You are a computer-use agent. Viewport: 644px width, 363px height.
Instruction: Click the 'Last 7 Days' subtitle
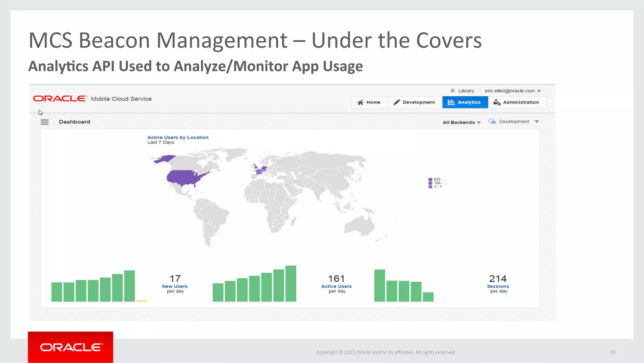161,142
